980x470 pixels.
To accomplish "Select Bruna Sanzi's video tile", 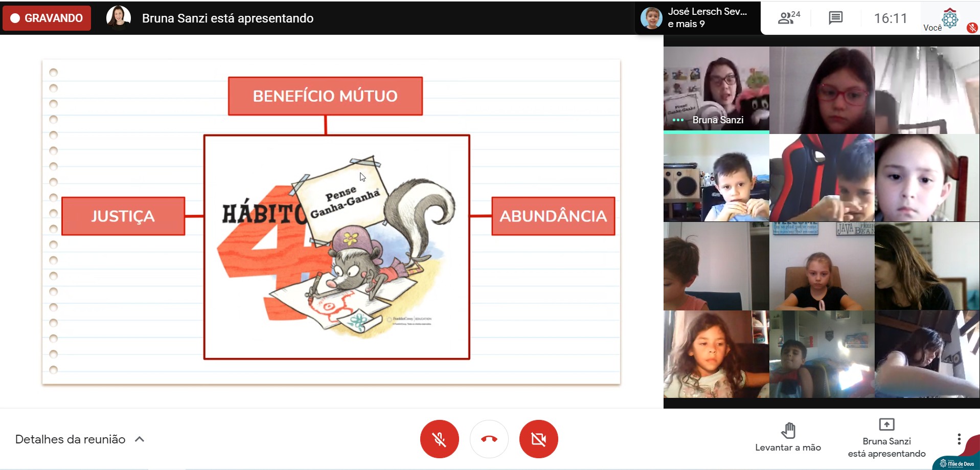I will (x=716, y=89).
